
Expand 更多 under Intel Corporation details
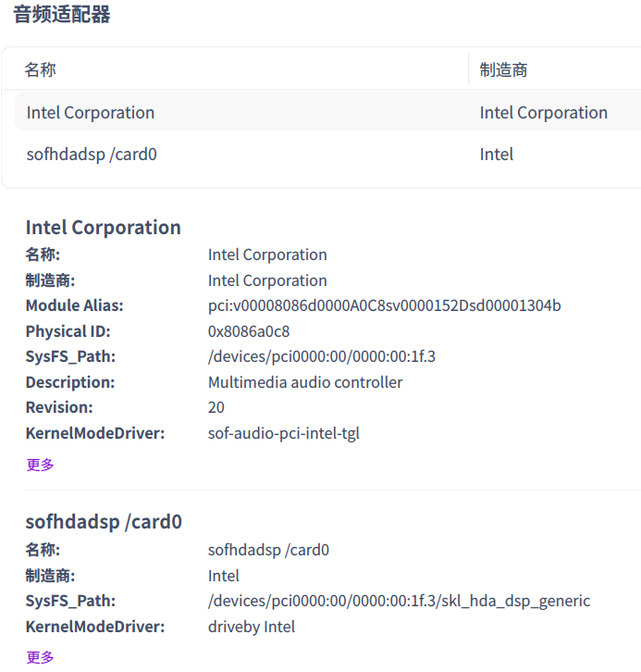pos(41,465)
